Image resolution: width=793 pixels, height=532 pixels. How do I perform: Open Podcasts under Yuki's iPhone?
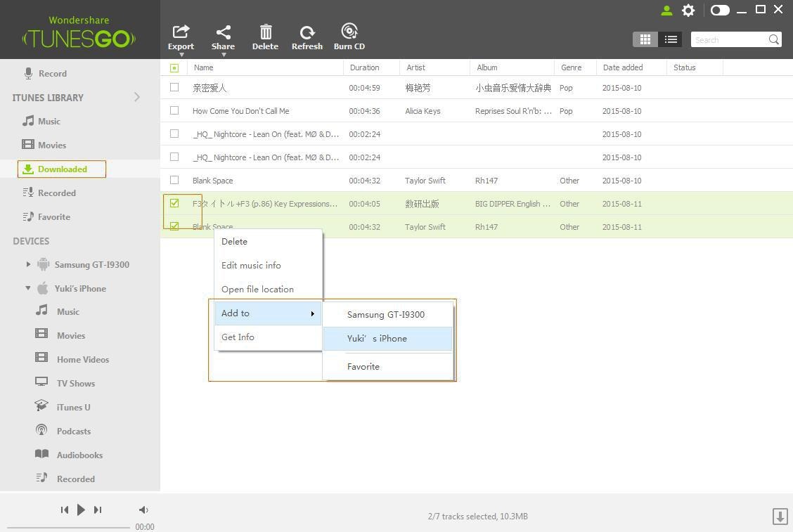63,431
